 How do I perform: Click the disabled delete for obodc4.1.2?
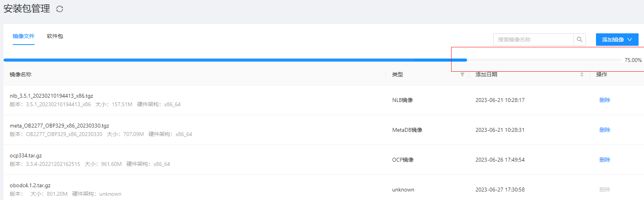[x=605, y=190]
